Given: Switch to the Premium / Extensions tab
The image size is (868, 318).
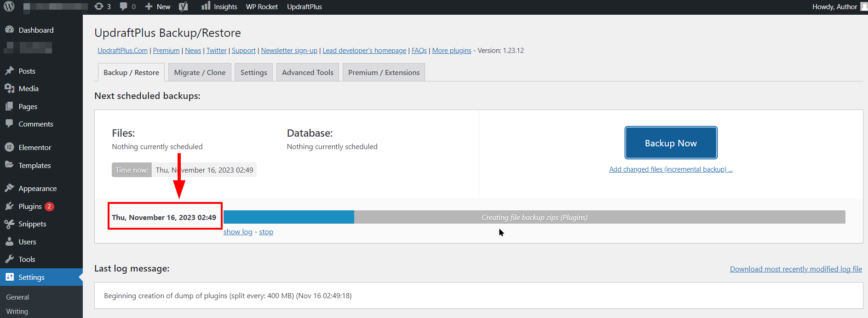Looking at the screenshot, I should point(384,72).
